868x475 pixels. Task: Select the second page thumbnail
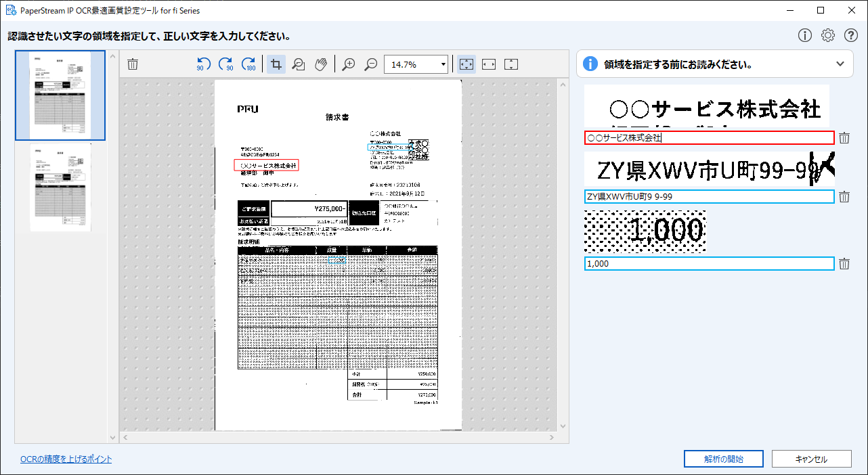coord(60,187)
